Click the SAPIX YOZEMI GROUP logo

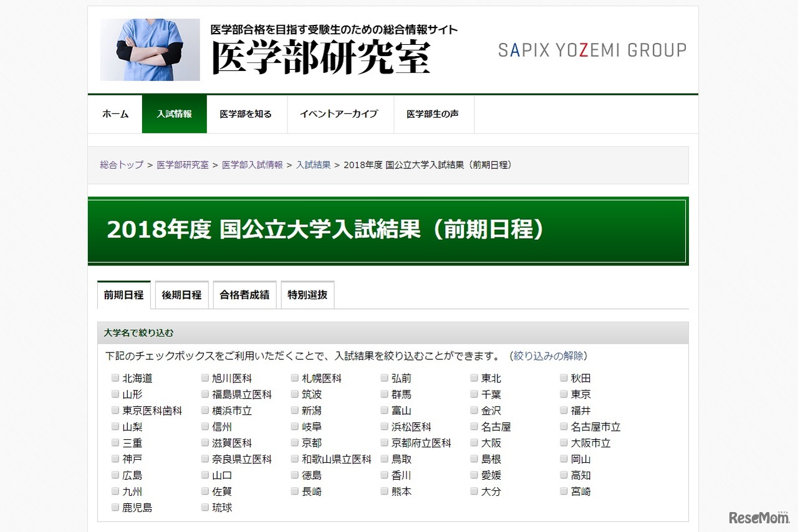[x=592, y=50]
